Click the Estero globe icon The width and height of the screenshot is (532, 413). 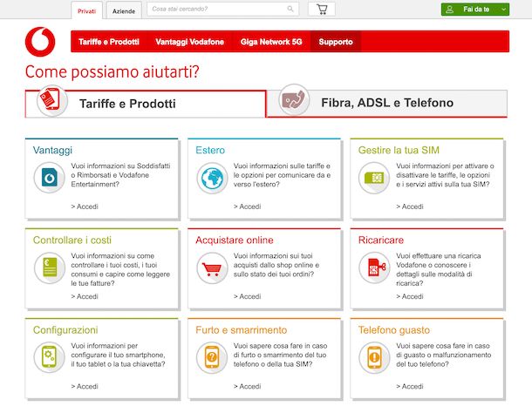pyautogui.click(x=212, y=178)
